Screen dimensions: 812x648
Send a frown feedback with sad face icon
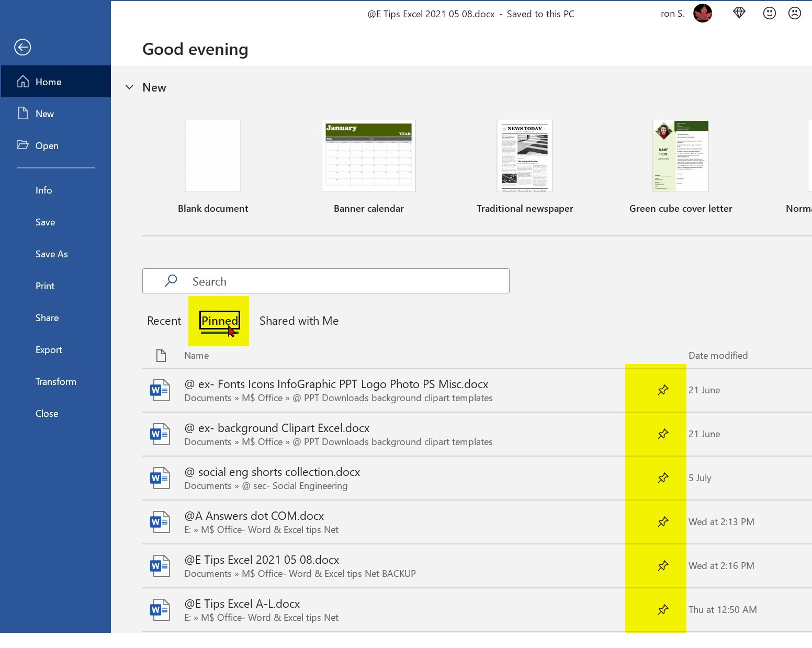(x=794, y=13)
